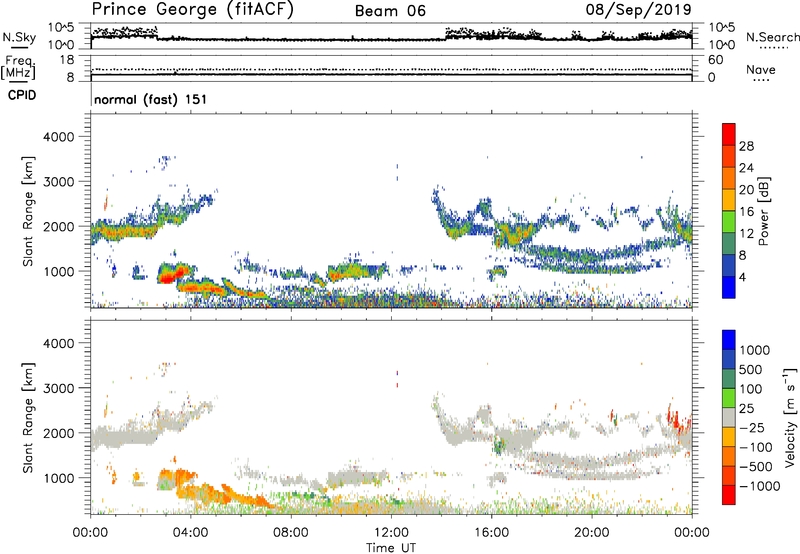
Task: Click the "20:00" time axis label
Action: [x=591, y=533]
